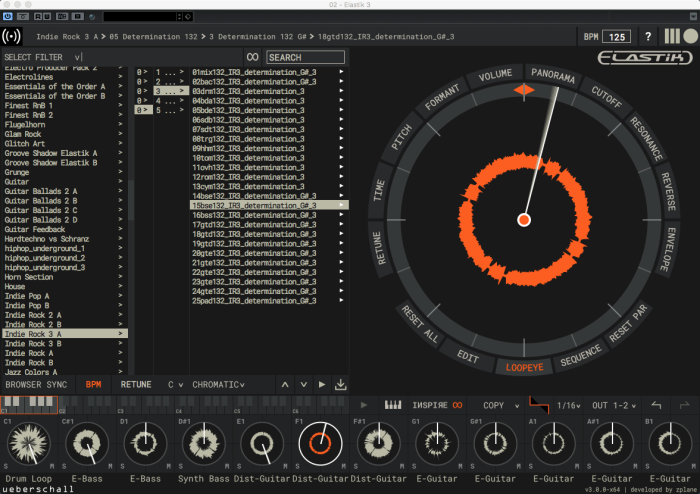Click the up arrow below browser list
This screenshot has width=700, height=494.
pos(285,385)
